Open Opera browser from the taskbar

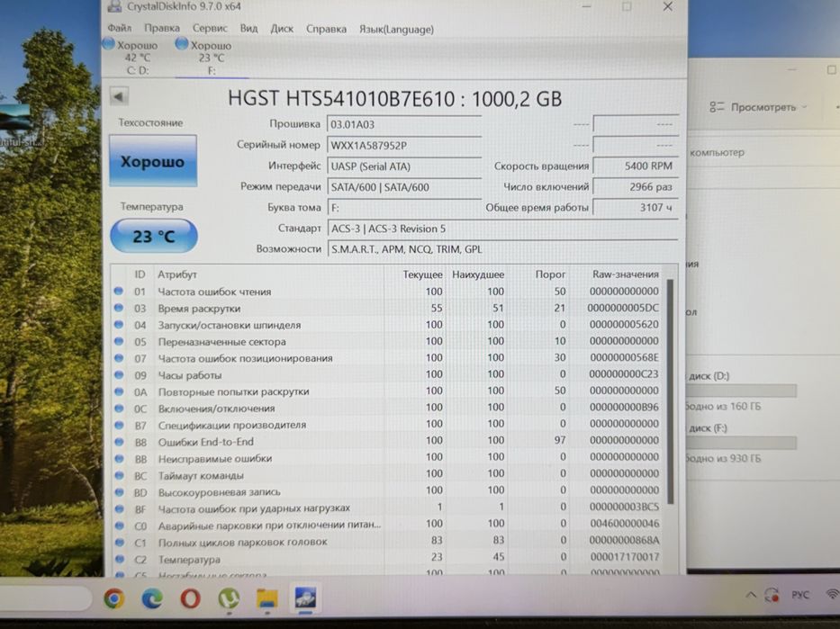(190, 598)
